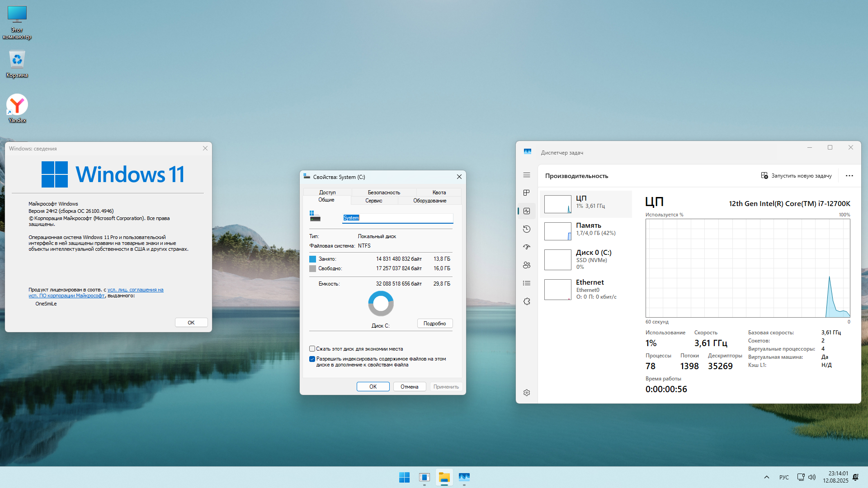
Task: Open Details page in Task Manager sidebar
Action: [x=527, y=283]
